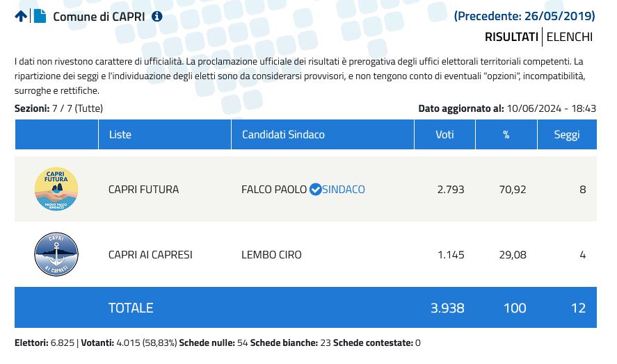The image size is (617, 364).
Task: Click the Seggi column header
Action: pos(567,135)
